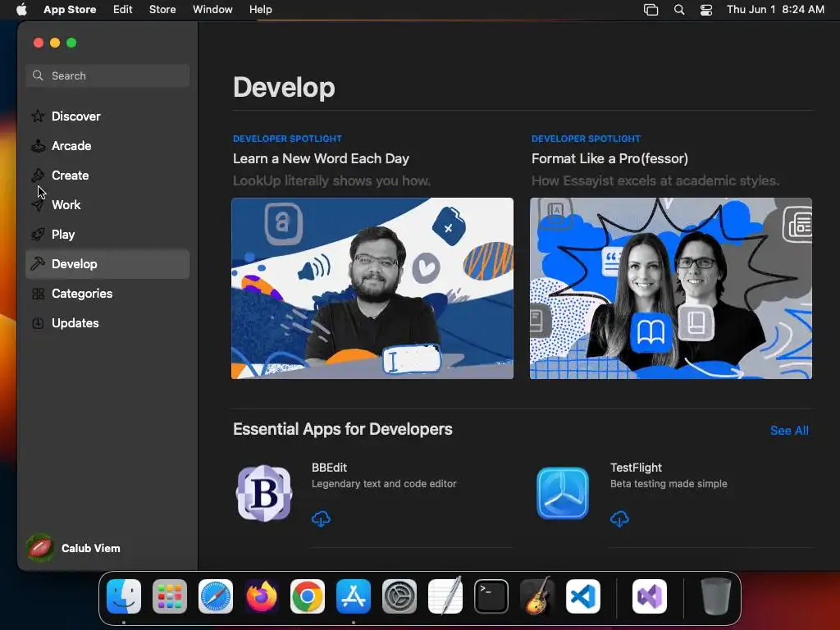The image size is (840, 630).
Task: Open Visual Studio purple icon in Dock
Action: click(x=650, y=596)
